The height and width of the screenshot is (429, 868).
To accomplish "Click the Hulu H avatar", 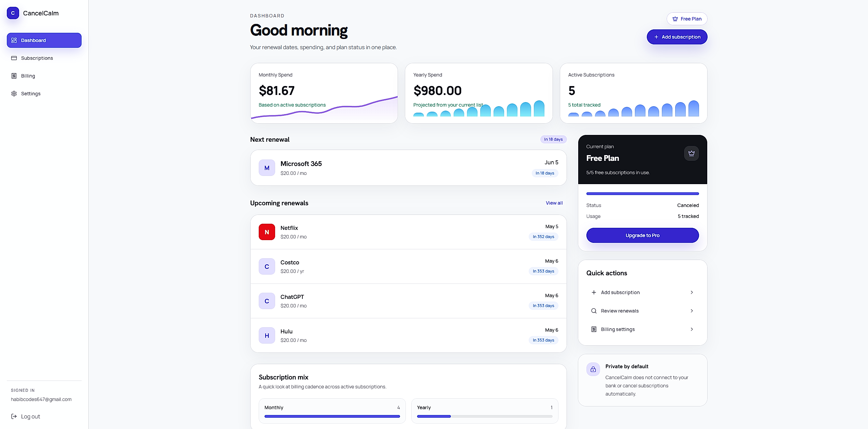I will coord(267,335).
